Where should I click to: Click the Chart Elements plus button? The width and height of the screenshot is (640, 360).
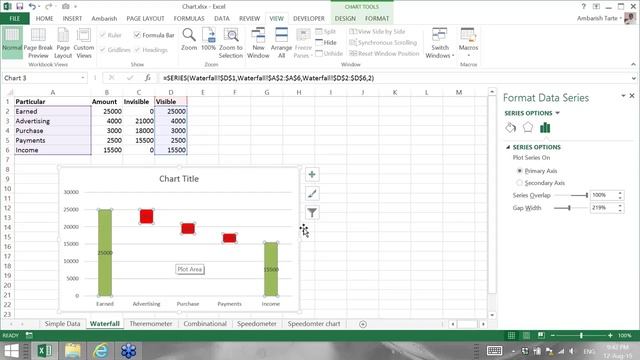[312, 175]
